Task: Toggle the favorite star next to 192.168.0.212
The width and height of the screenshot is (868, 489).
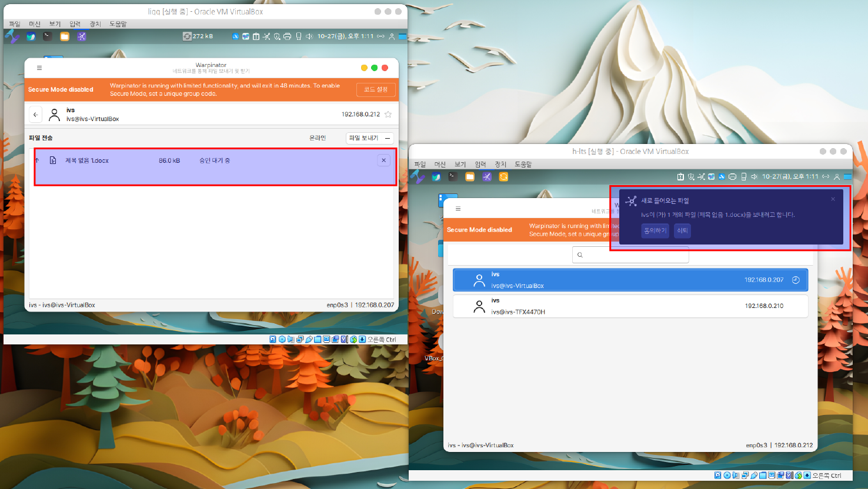Action: coord(388,115)
